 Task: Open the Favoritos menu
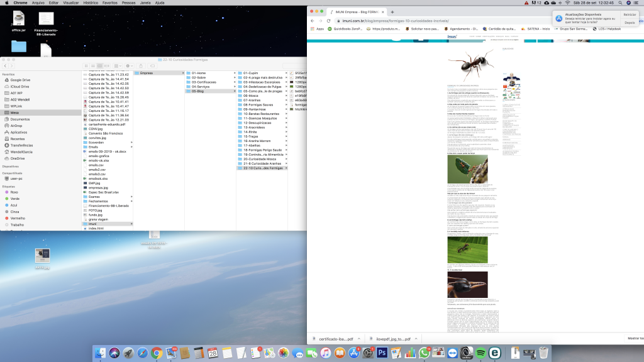point(110,3)
